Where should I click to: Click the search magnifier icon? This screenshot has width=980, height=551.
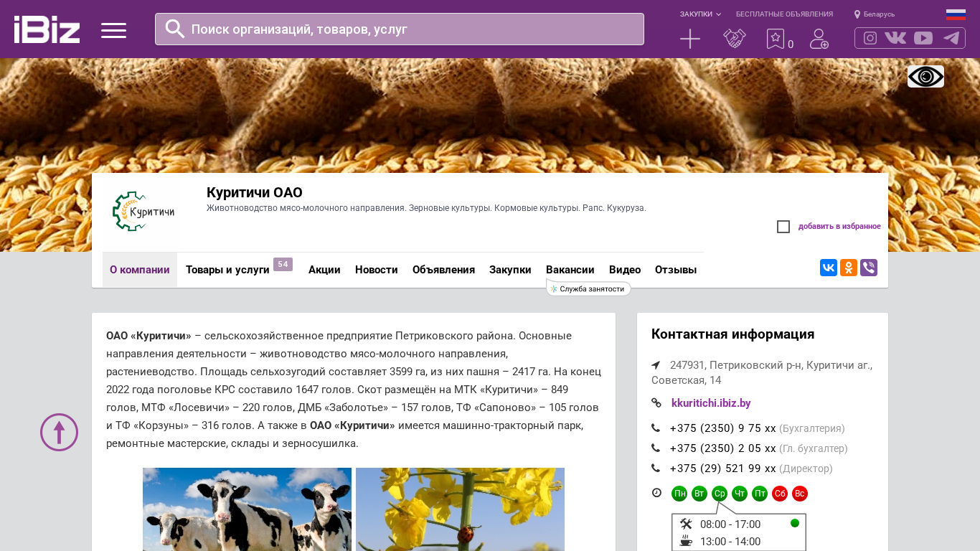click(x=175, y=29)
